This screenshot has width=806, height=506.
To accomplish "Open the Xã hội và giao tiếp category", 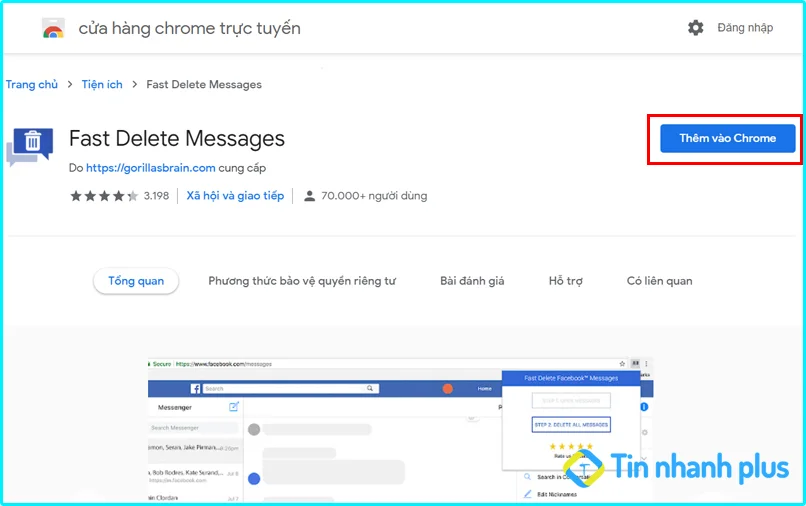I will pos(235,196).
